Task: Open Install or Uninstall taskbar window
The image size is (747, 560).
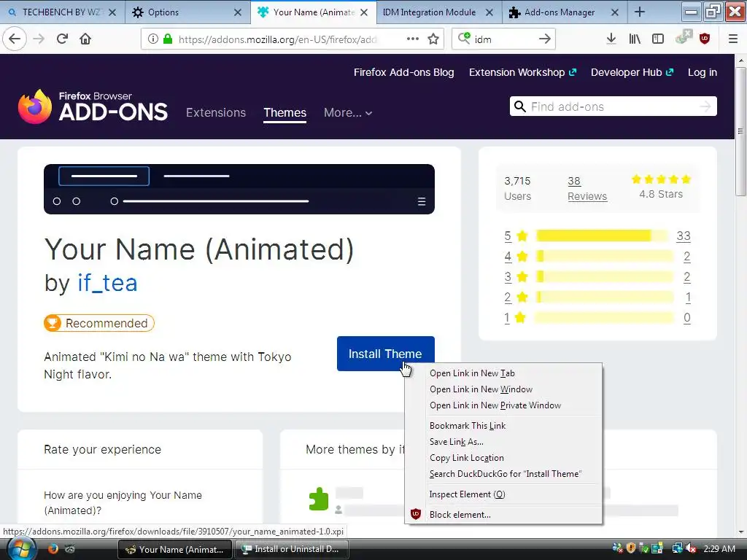Action: click(x=292, y=549)
